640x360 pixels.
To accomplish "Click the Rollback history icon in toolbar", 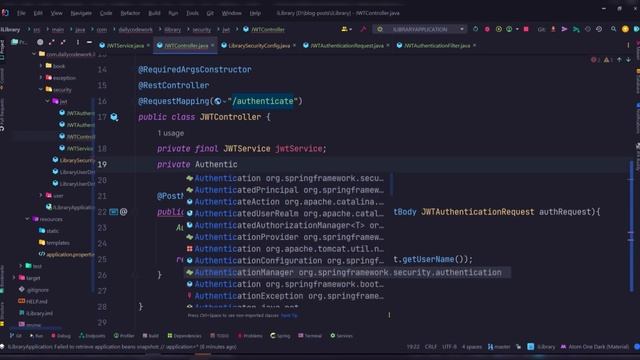I will click(x=599, y=29).
